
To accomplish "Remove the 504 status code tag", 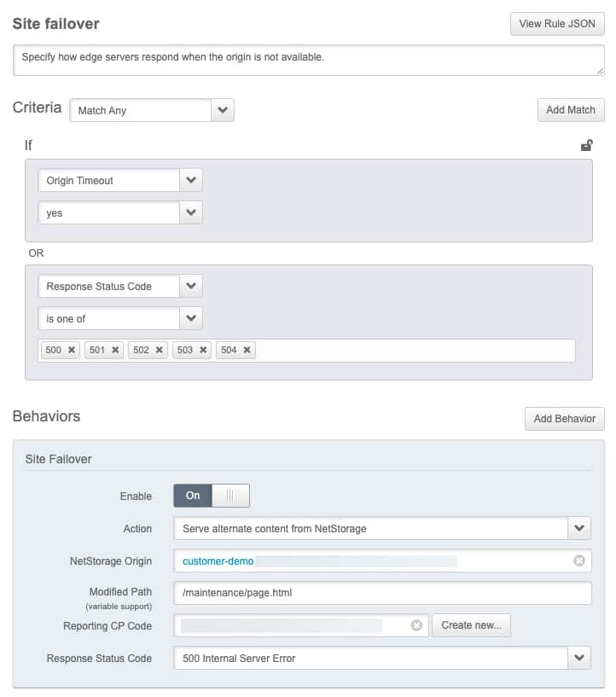I will [x=247, y=350].
